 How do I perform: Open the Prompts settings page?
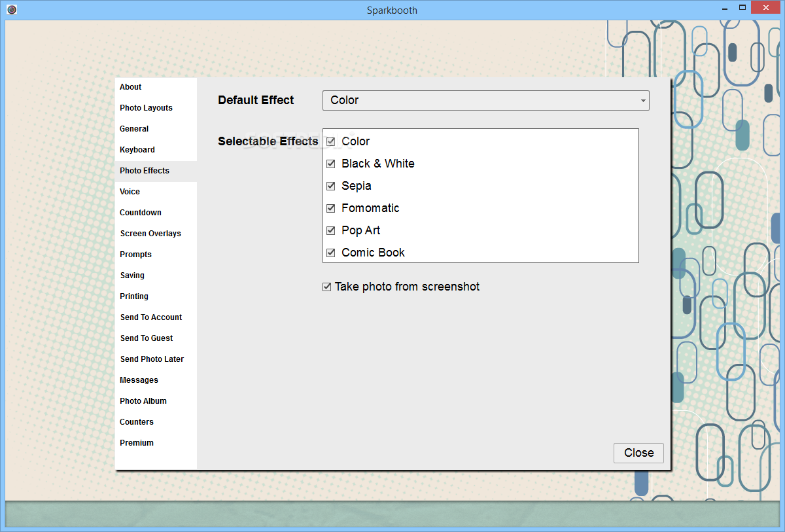(156, 255)
